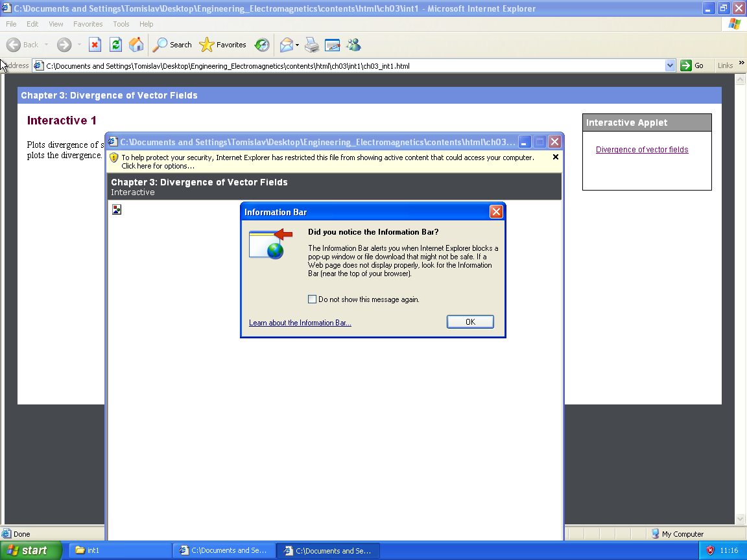This screenshot has height=560, width=747.
Task: Click the My Computer zone icon
Action: pyautogui.click(x=655, y=534)
